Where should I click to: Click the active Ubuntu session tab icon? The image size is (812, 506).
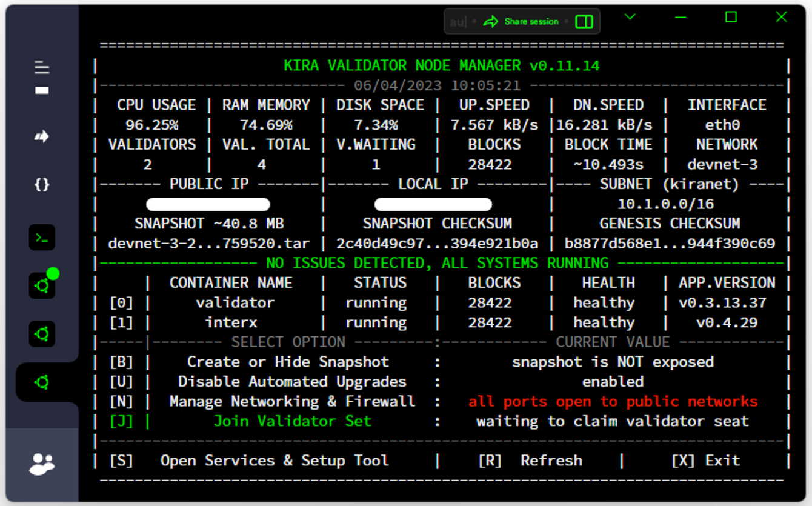click(42, 382)
